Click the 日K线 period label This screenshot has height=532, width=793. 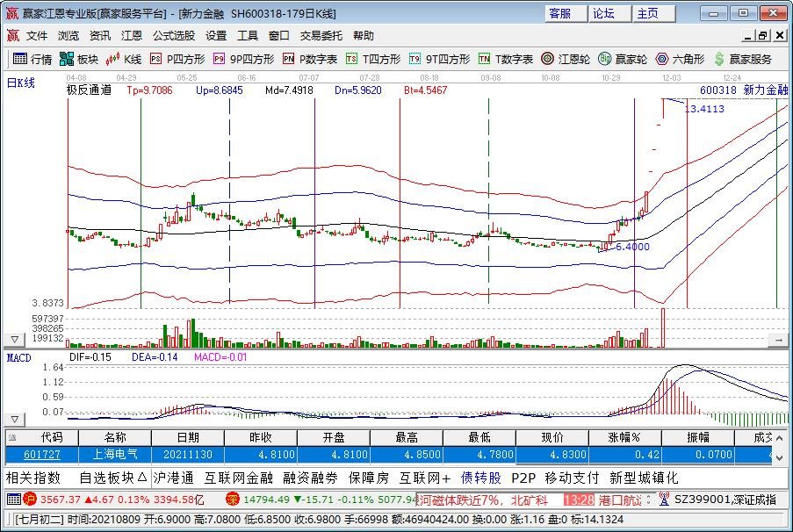click(21, 83)
